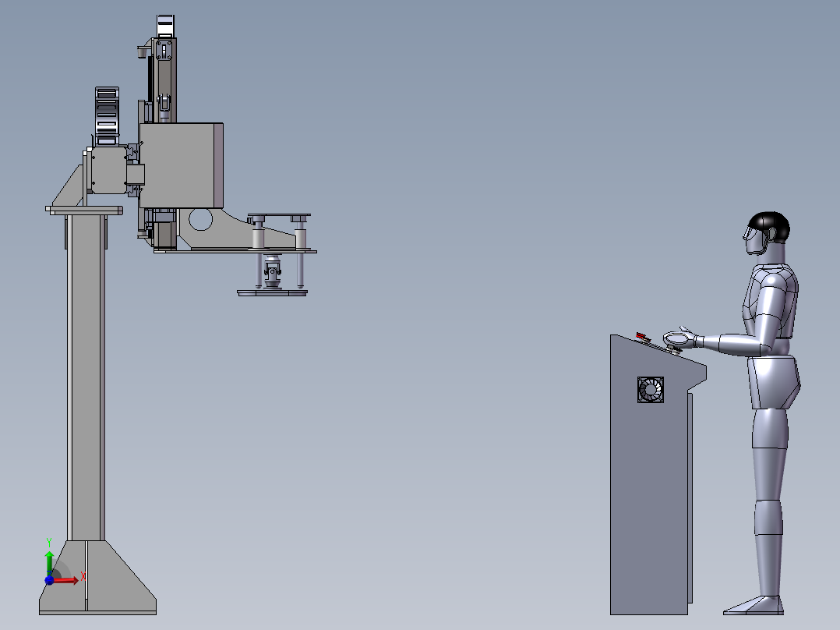
Task: Select the large gray carriage housing box
Action: point(179,165)
